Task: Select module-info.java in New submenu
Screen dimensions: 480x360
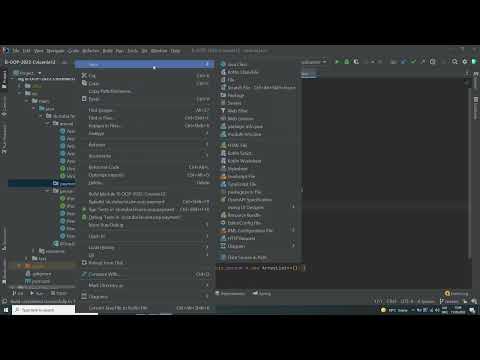Action: [x=259, y=134]
